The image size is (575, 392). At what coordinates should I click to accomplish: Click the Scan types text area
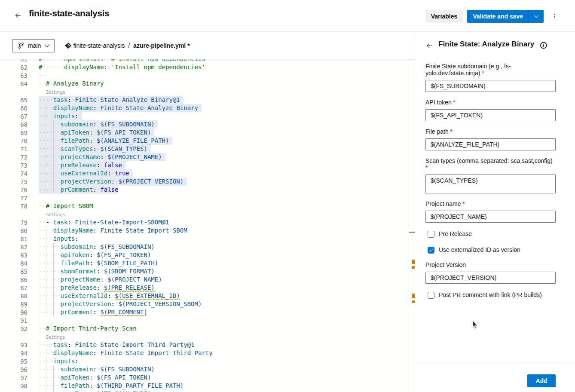pos(490,184)
